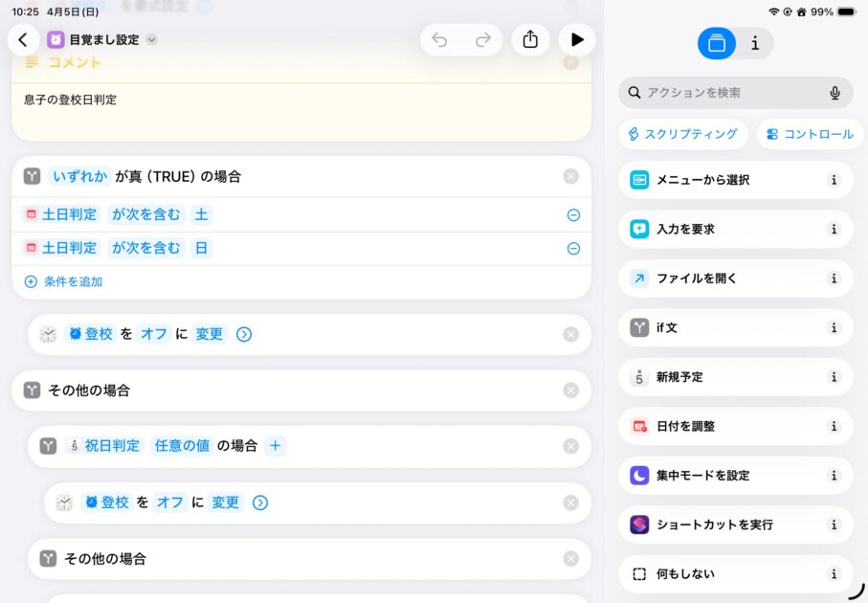Image resolution: width=868 pixels, height=603 pixels.
Task: Tap the share icon in toolbar
Action: pos(530,40)
